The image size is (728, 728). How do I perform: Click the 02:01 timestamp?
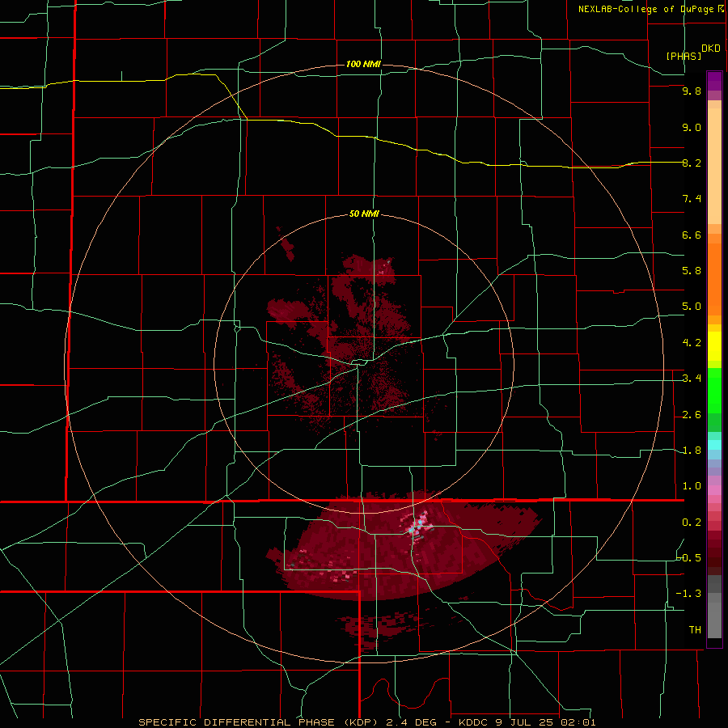pos(577,722)
